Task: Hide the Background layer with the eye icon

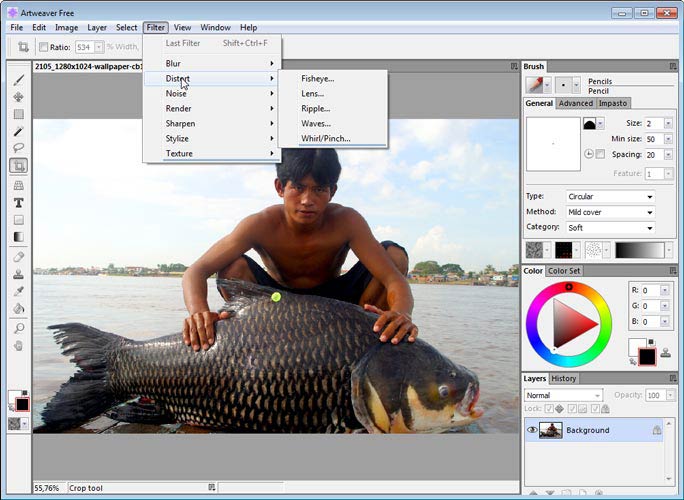Action: (532, 430)
